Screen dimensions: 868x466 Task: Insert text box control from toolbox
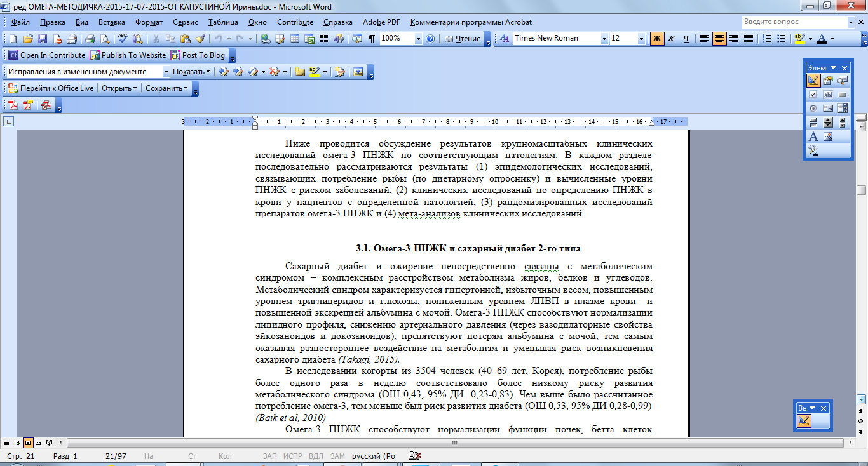[x=828, y=95]
